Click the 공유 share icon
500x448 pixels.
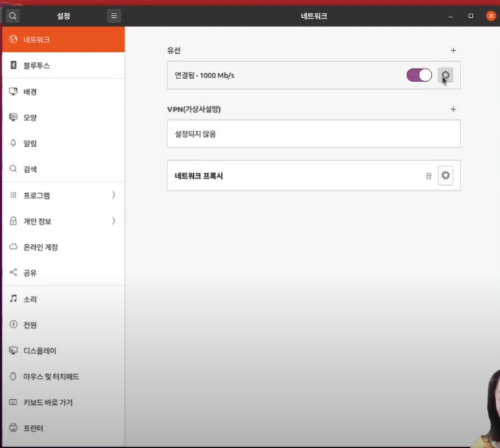point(13,272)
